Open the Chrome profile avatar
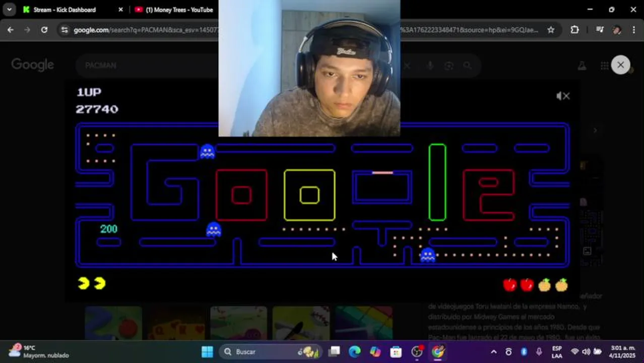 point(617,30)
